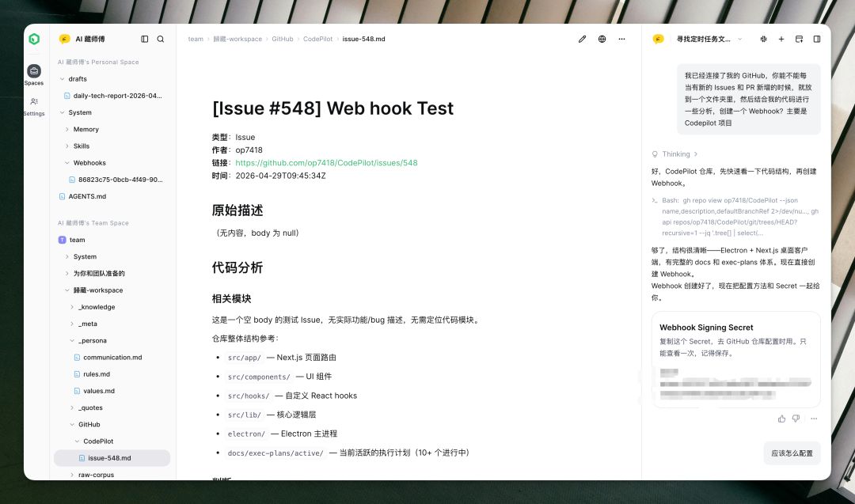The image size is (855, 504).
Task: Select issue-548.md in the breadcrumb
Action: click(x=363, y=39)
